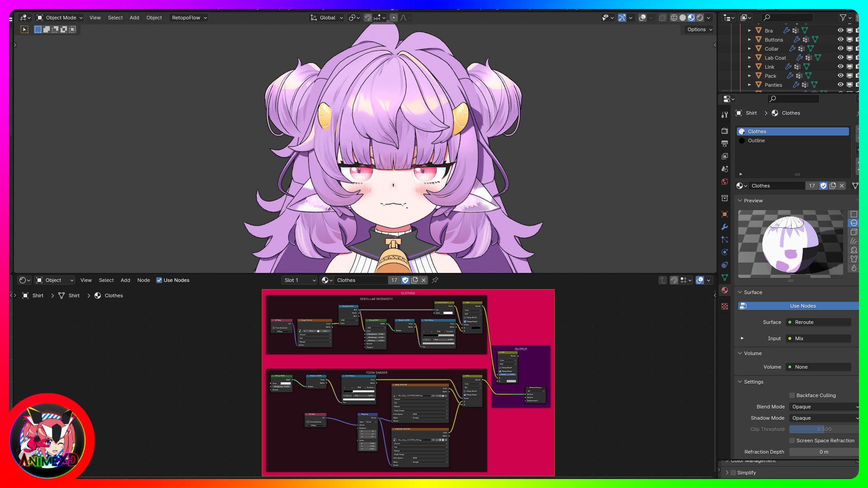Expand the Simplify panel
The image size is (868, 488).
click(x=727, y=473)
